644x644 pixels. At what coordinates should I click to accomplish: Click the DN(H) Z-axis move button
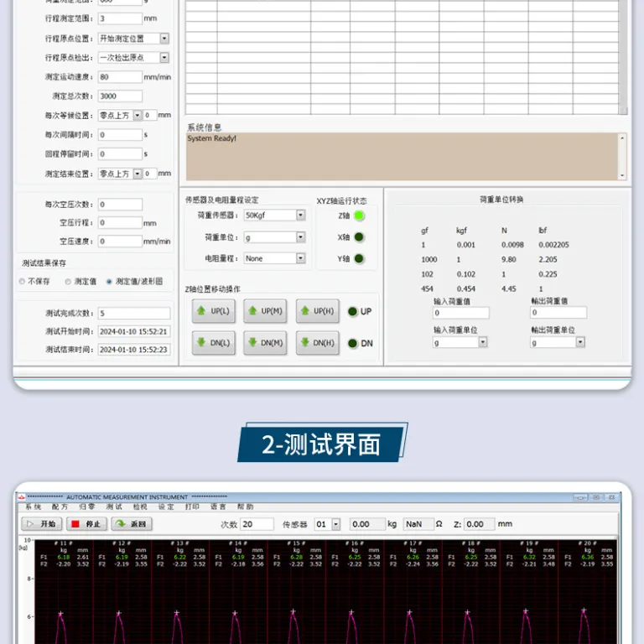(318, 342)
